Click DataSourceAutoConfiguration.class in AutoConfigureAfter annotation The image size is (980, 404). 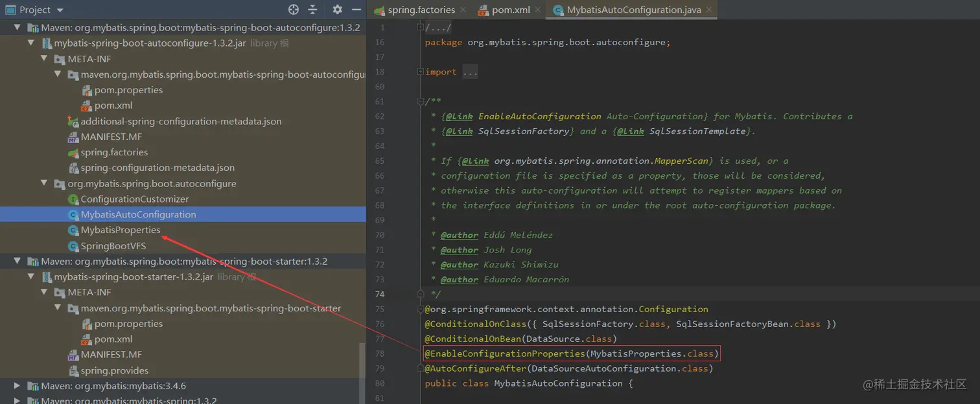(620, 368)
